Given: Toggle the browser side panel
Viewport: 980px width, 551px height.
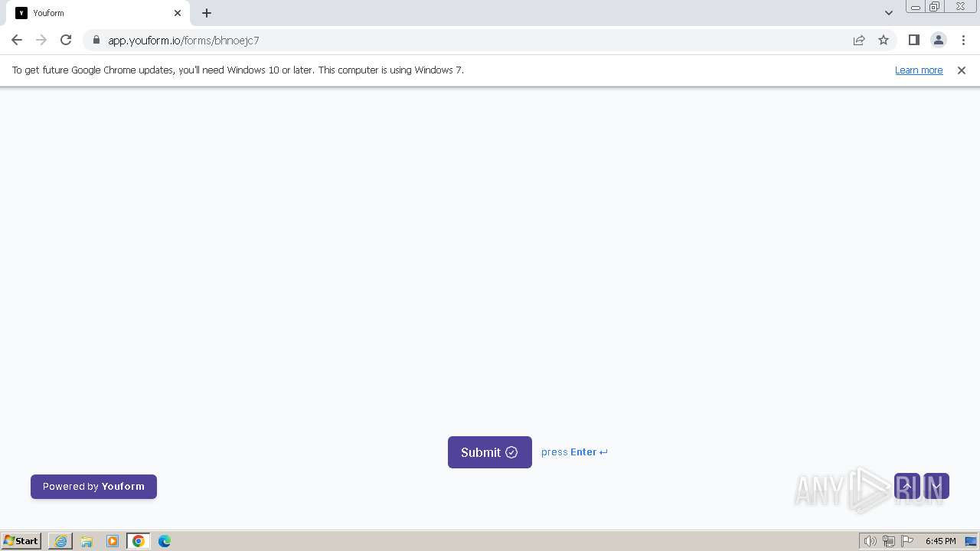Looking at the screenshot, I should pyautogui.click(x=914, y=41).
